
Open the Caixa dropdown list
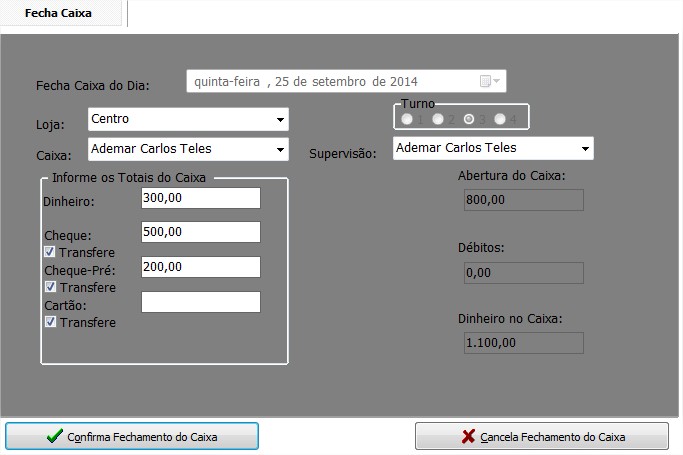pos(280,149)
